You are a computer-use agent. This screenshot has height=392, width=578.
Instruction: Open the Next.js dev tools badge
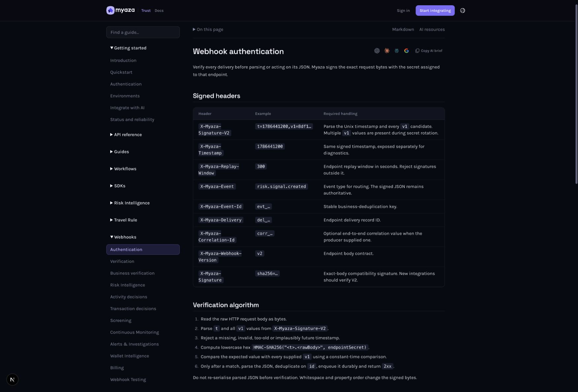click(12, 379)
